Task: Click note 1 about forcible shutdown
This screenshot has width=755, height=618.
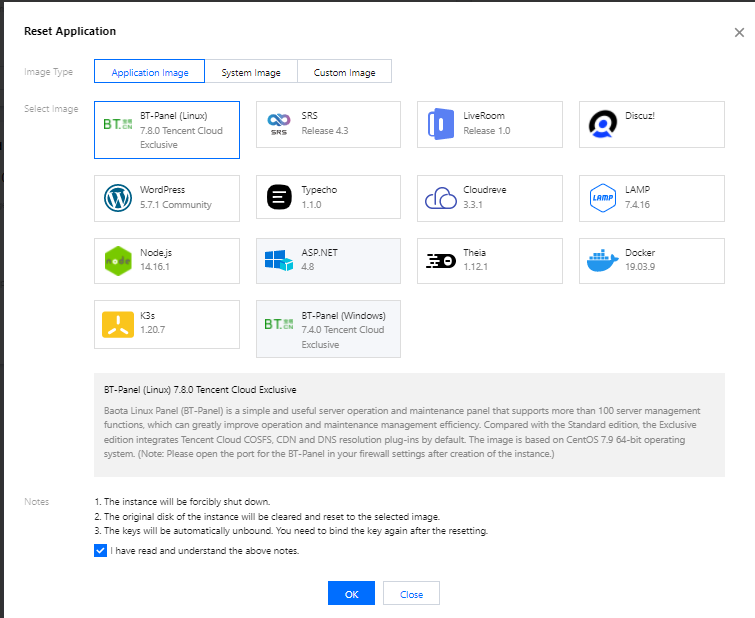Action: click(x=182, y=502)
